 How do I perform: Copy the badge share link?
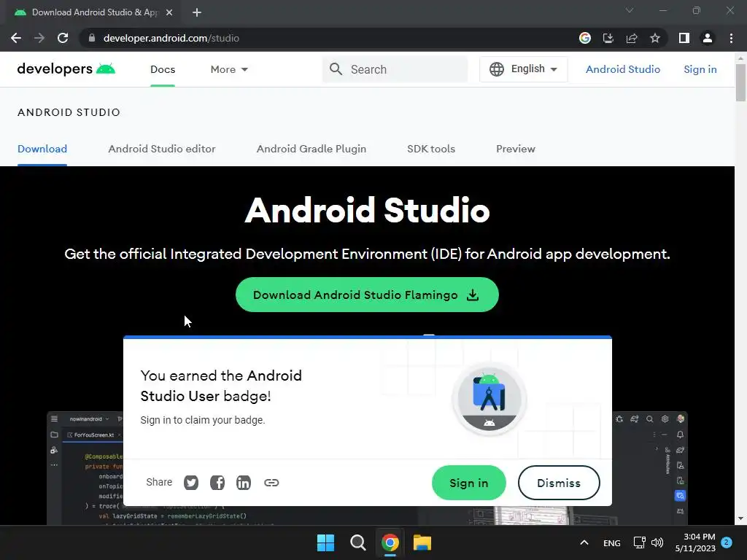click(271, 483)
